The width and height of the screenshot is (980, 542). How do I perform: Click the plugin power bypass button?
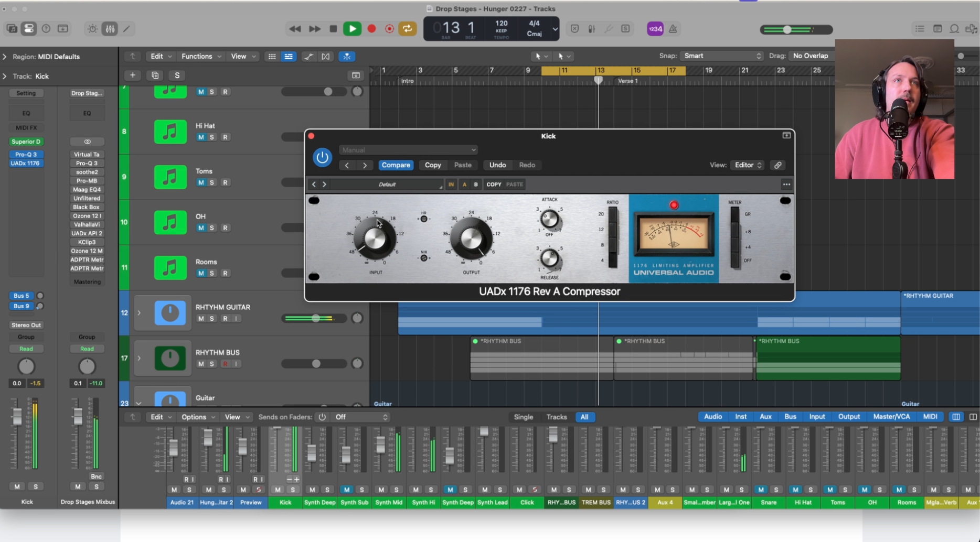[x=322, y=157]
